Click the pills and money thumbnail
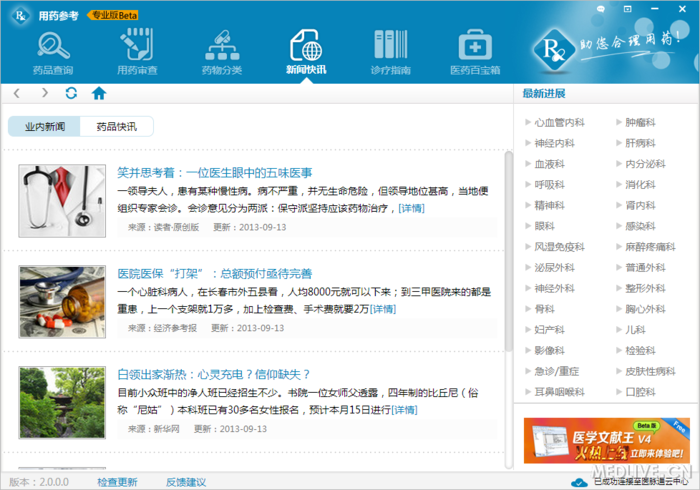 click(x=62, y=302)
